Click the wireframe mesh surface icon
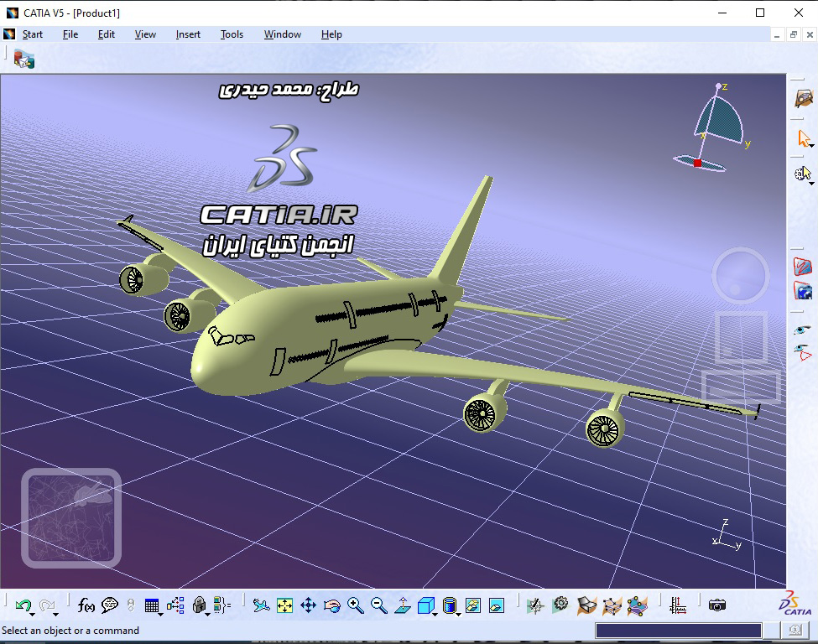Viewport: 818px width, 644px height. pos(612,605)
